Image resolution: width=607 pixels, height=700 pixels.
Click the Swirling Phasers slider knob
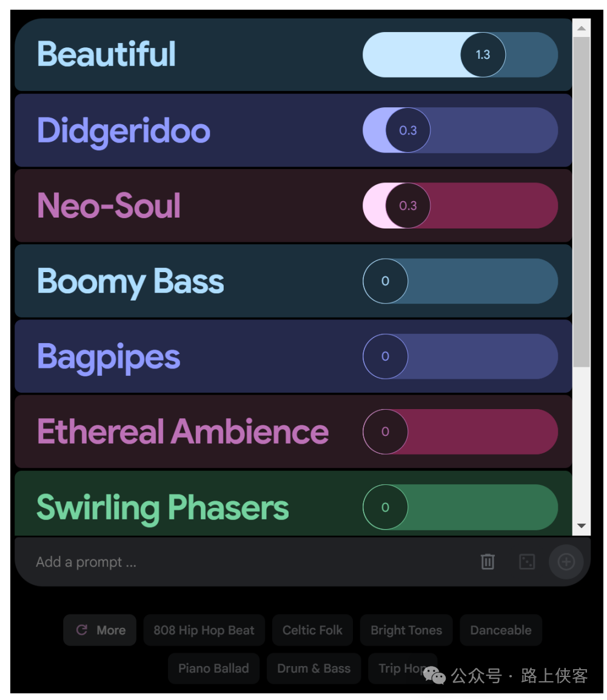click(x=385, y=507)
